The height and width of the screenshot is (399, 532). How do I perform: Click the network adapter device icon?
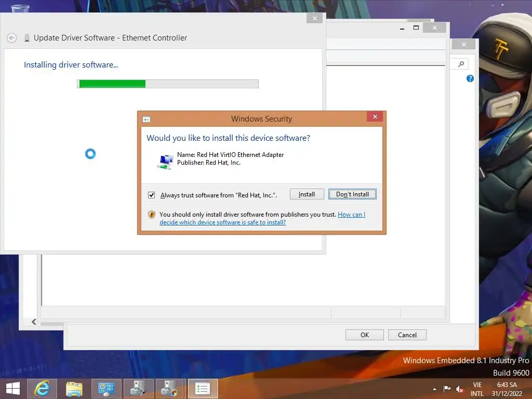click(165, 162)
